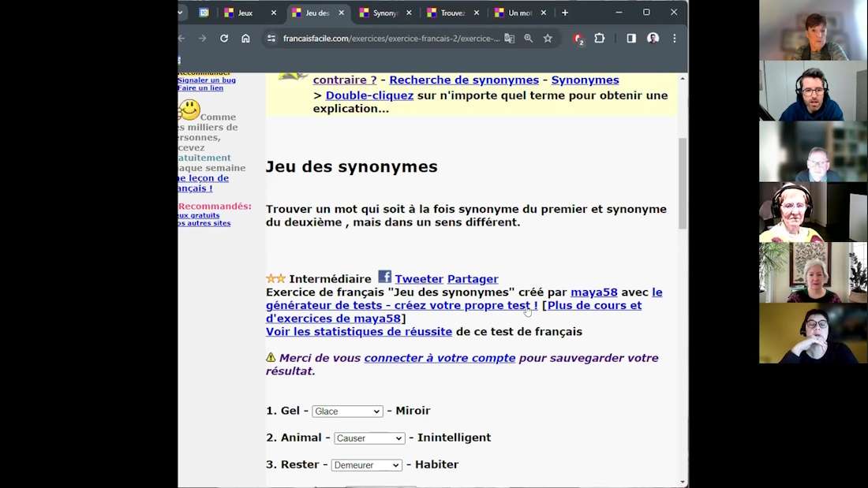View site information icon beside the URL
Screen dimensions: 868x488
pos(271,38)
